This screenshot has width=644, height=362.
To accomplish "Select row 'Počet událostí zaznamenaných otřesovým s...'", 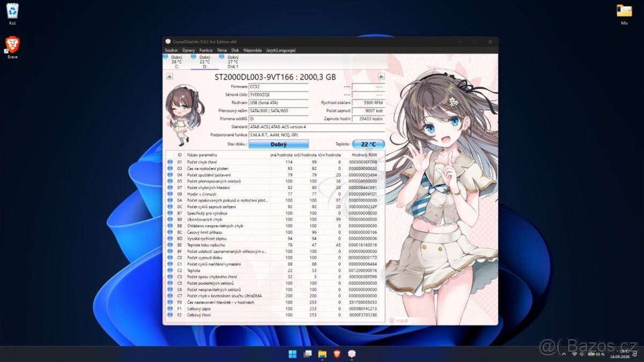I will [275, 251].
